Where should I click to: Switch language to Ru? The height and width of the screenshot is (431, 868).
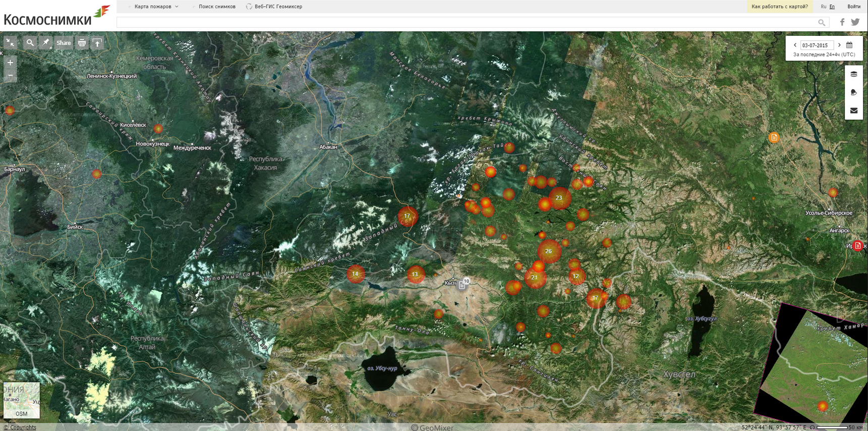click(823, 7)
